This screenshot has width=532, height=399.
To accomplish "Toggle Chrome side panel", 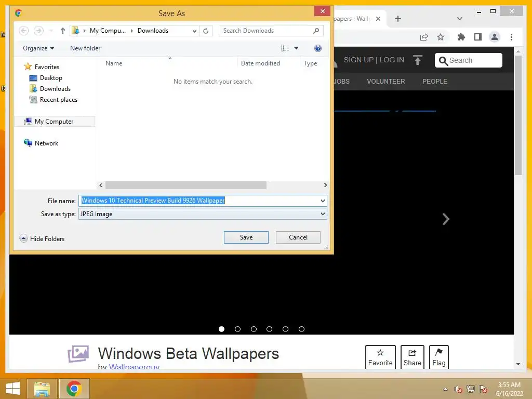I will (x=478, y=37).
